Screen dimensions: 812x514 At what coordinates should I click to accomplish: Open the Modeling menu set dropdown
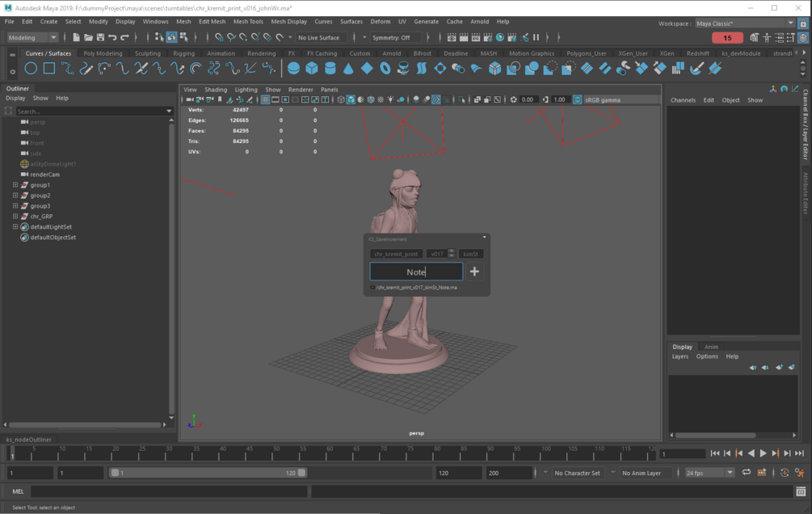(32, 37)
